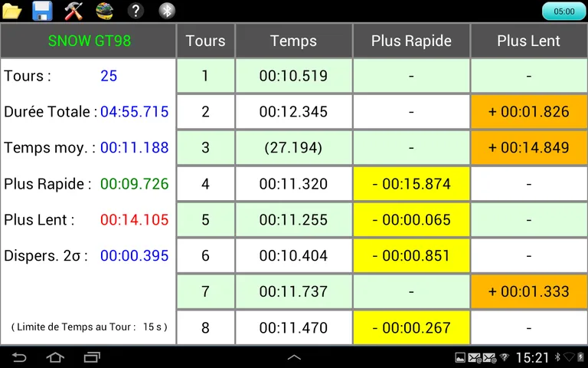This screenshot has width=588, height=368.
Task: Select lap number 8 cell
Action: point(205,327)
